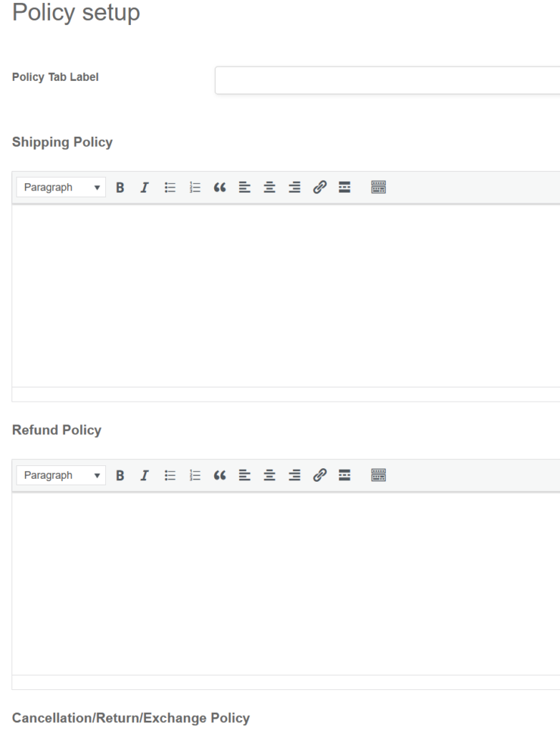Align text right in Refund Policy editor
Image resolution: width=560 pixels, height=733 pixels.
(294, 475)
